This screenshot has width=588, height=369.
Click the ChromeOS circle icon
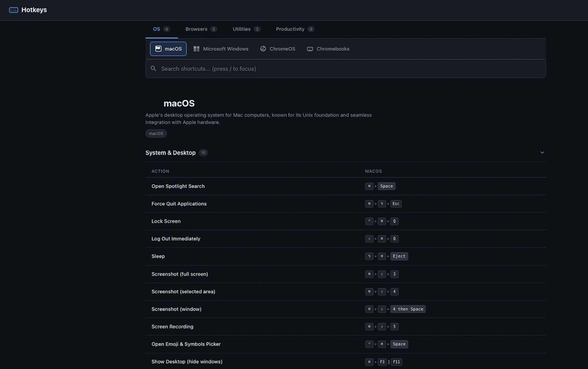pyautogui.click(x=263, y=49)
